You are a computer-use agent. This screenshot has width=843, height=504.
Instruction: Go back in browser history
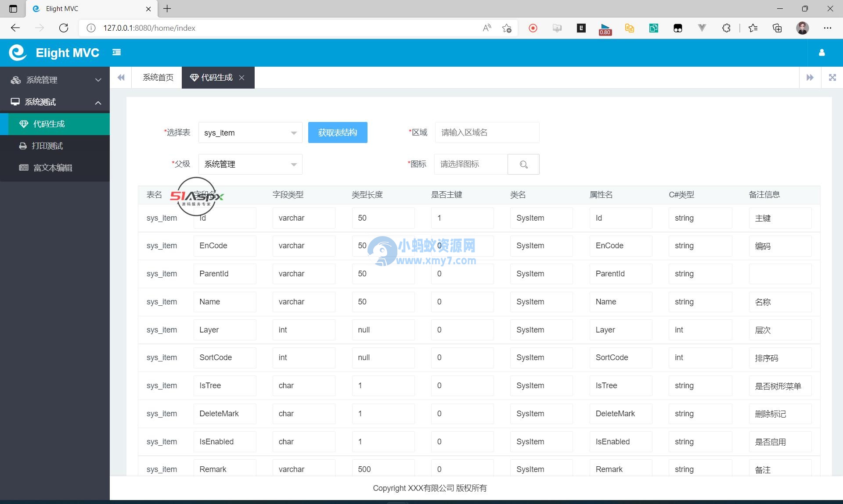(15, 28)
